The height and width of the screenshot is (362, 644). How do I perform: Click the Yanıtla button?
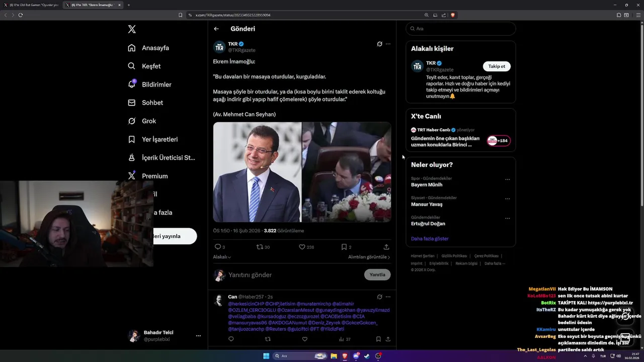377,275
